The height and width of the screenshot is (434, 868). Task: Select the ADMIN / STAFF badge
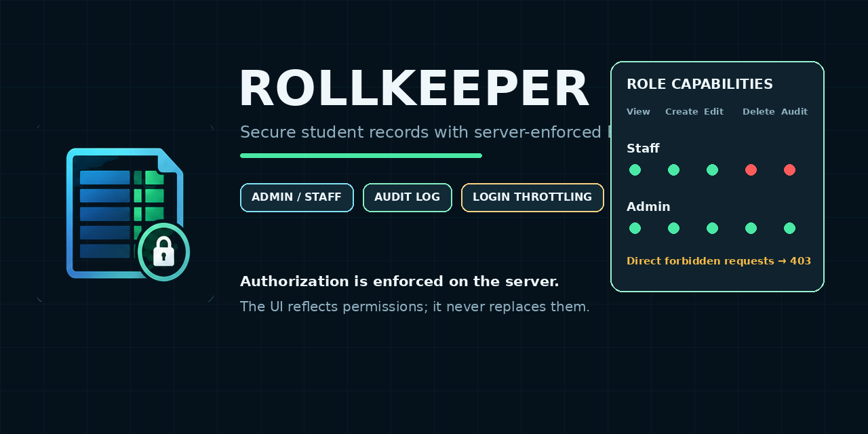point(297,197)
